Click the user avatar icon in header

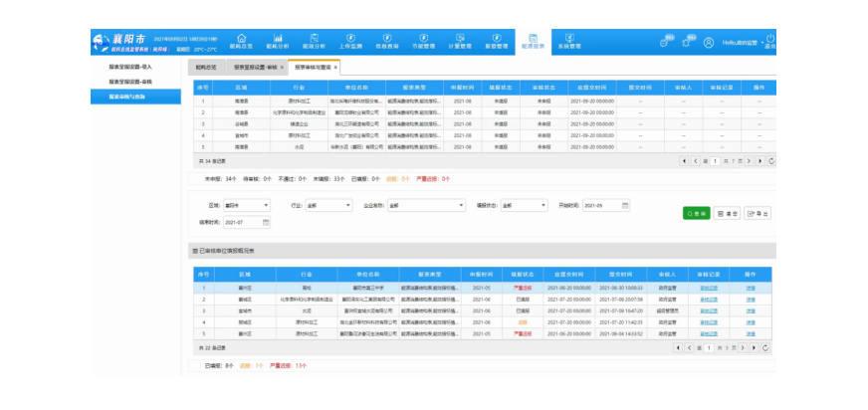coord(709,43)
